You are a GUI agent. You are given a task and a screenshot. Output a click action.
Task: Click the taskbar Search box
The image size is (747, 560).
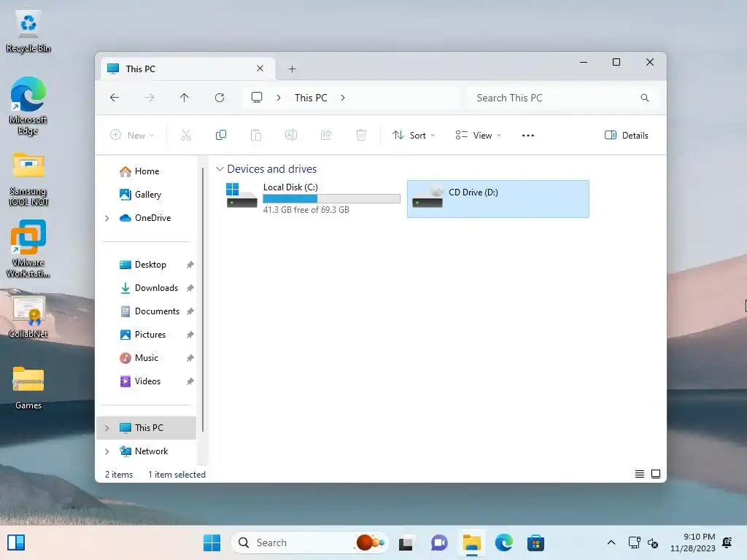[309, 542]
